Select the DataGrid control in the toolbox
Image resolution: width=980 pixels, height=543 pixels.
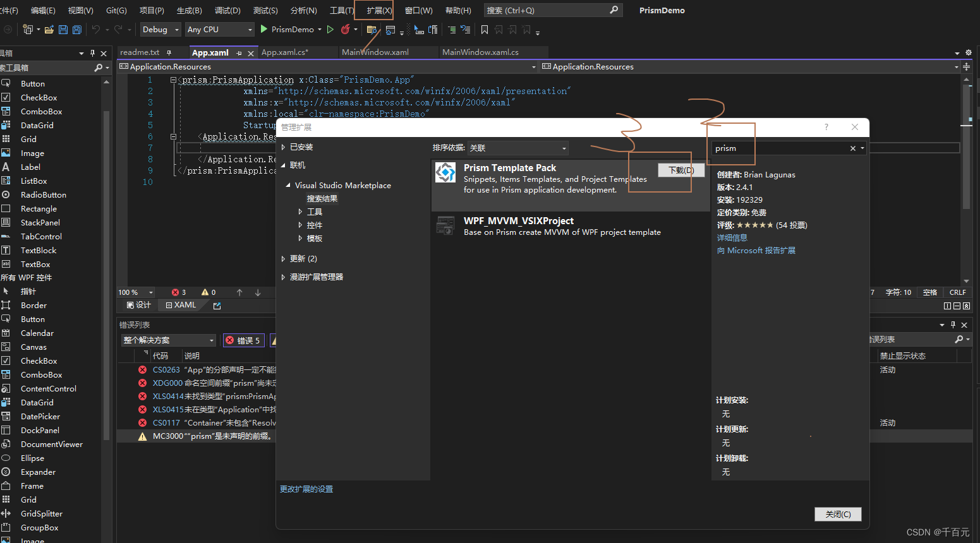pos(37,126)
